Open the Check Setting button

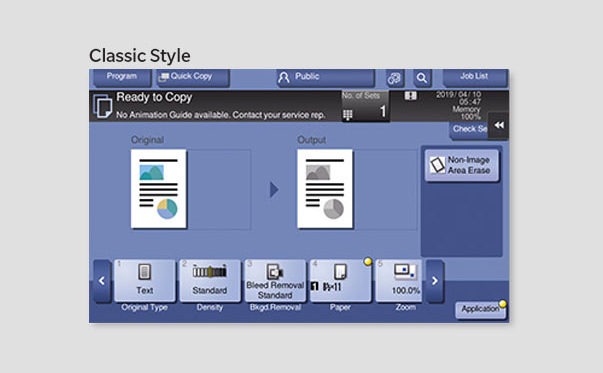469,130
